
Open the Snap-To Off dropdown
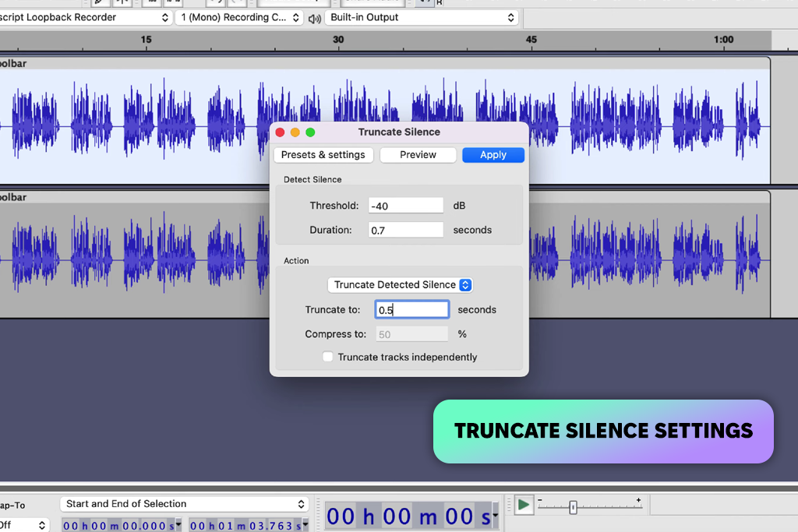point(24,525)
